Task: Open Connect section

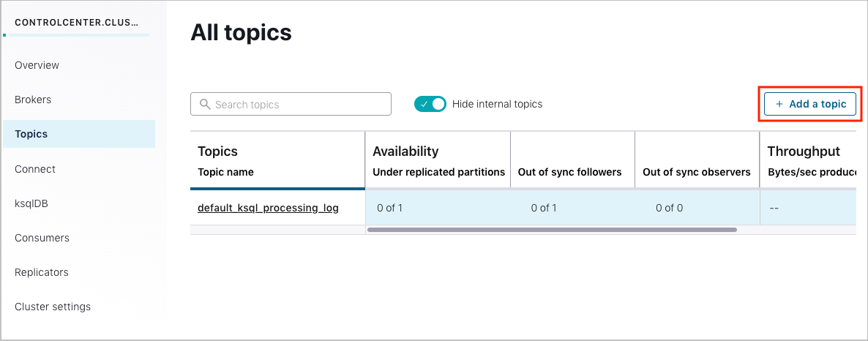Action: pyautogui.click(x=35, y=169)
